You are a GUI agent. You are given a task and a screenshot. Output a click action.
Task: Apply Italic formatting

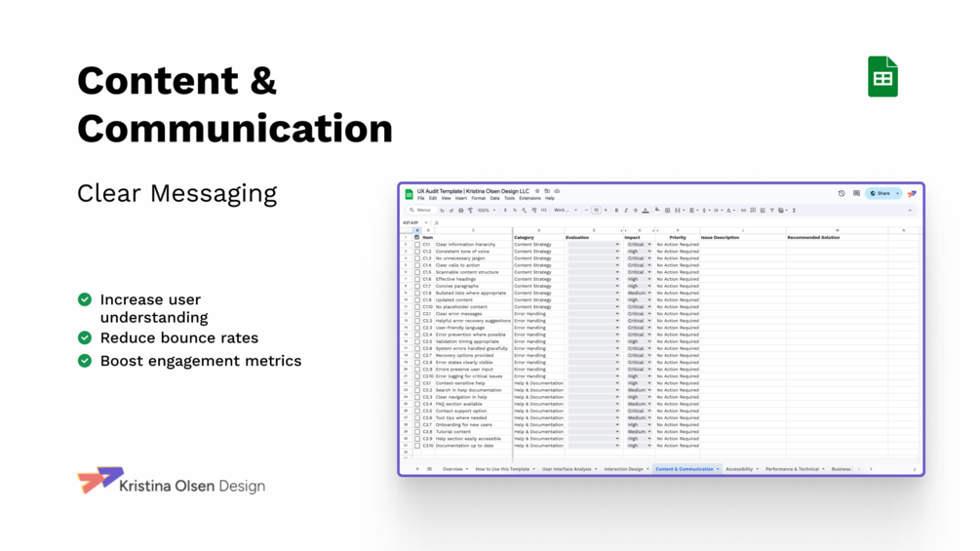tap(626, 210)
